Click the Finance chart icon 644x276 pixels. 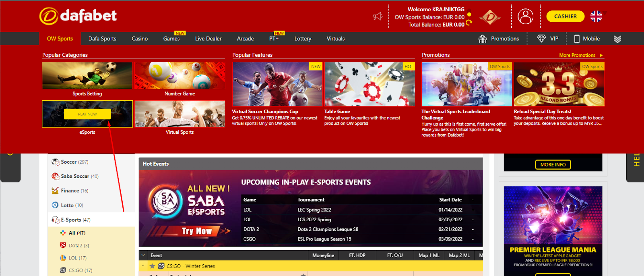click(x=55, y=191)
